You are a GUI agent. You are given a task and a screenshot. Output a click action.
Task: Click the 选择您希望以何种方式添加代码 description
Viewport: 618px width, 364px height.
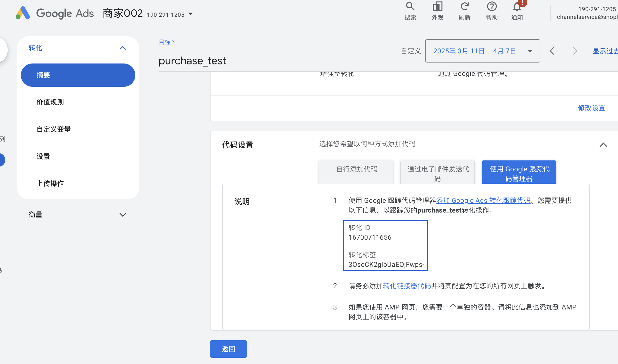(367, 144)
